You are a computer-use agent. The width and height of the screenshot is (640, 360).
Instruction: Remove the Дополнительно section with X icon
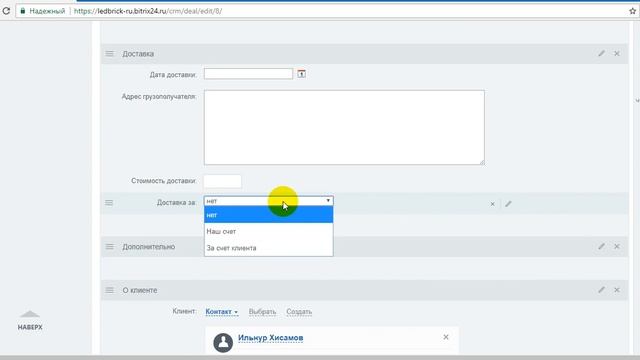click(617, 247)
